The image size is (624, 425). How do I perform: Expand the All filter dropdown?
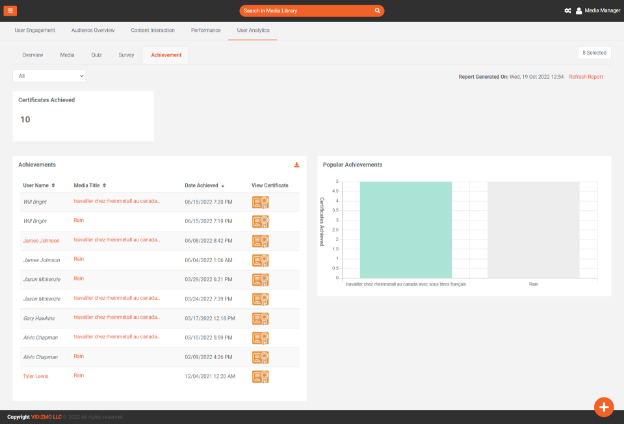click(49, 76)
